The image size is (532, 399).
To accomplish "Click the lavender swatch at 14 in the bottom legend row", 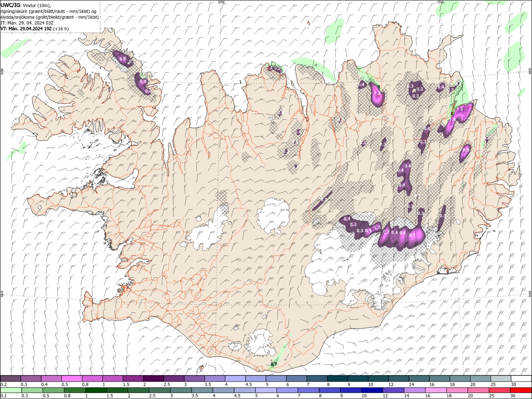I will click(x=415, y=390).
